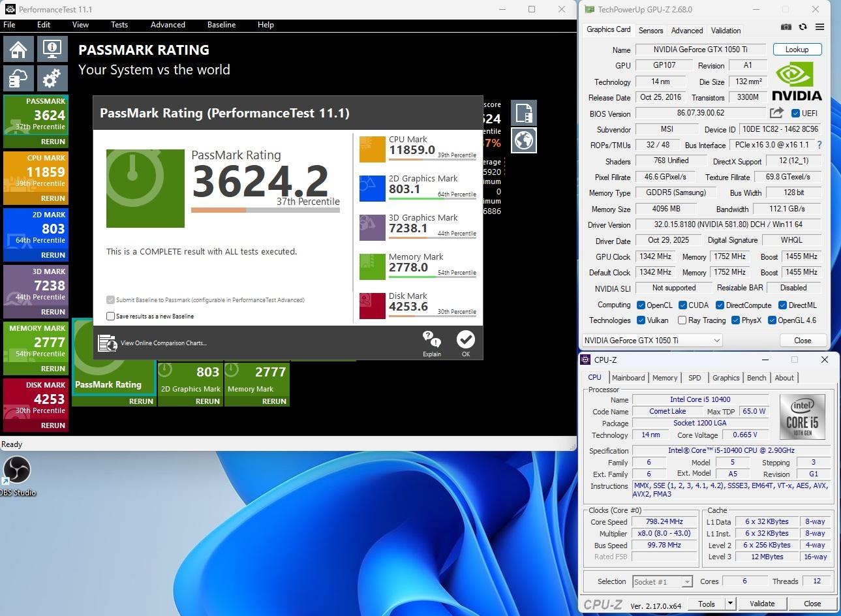
Task: Click the NVIDIA logo in GPU-Z
Action: (797, 81)
